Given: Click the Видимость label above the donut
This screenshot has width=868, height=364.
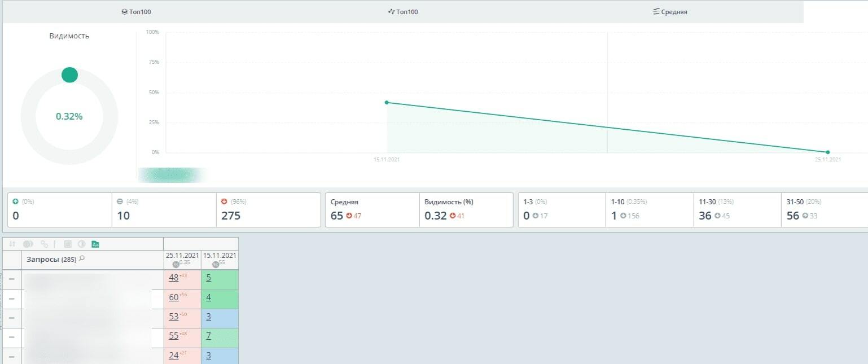Looking at the screenshot, I should 69,36.
